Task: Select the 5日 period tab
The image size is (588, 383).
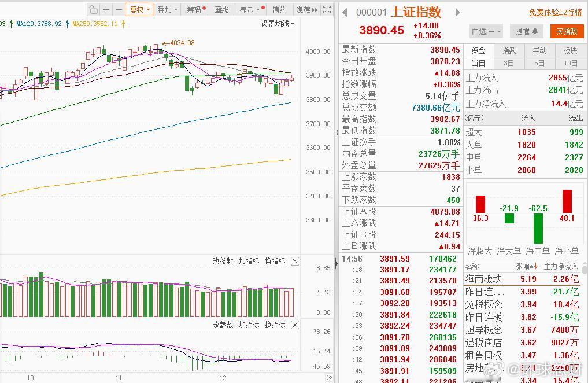Action: click(539, 64)
